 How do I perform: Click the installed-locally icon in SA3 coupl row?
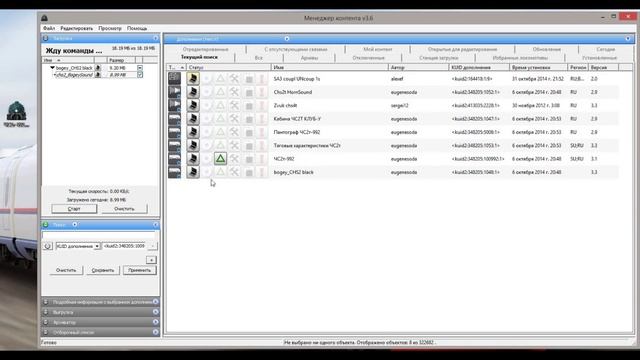point(193,78)
